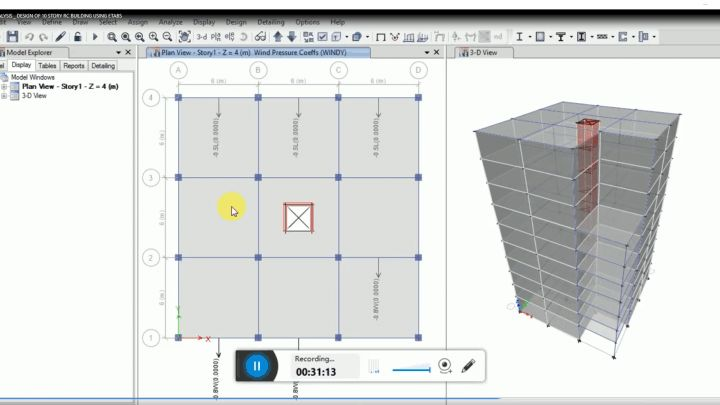Click the Zoom In plus magnifier
The height and width of the screenshot is (405, 720).
153,37
